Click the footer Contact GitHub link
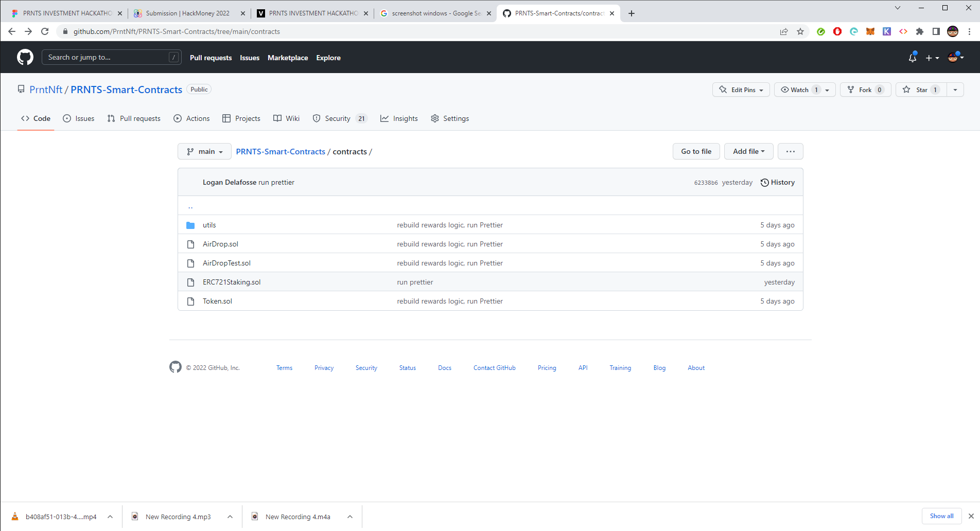The width and height of the screenshot is (980, 531). (x=494, y=368)
